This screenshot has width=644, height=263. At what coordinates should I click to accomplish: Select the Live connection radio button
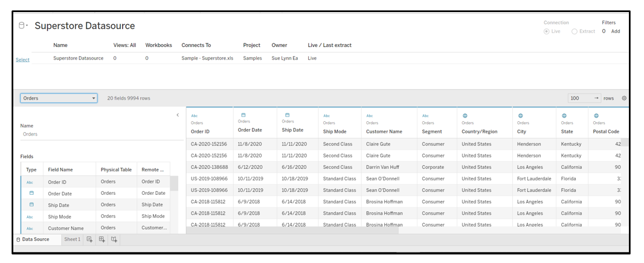pos(547,31)
